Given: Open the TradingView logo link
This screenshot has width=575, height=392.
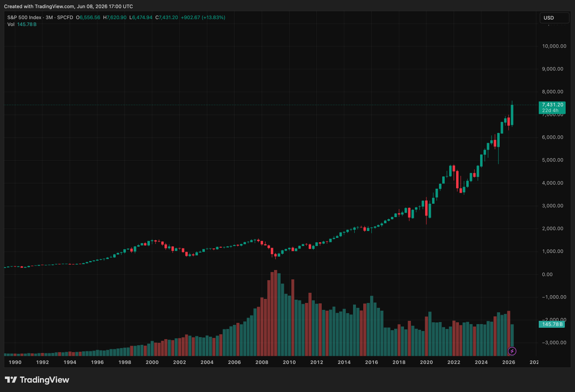Looking at the screenshot, I should click(x=37, y=380).
